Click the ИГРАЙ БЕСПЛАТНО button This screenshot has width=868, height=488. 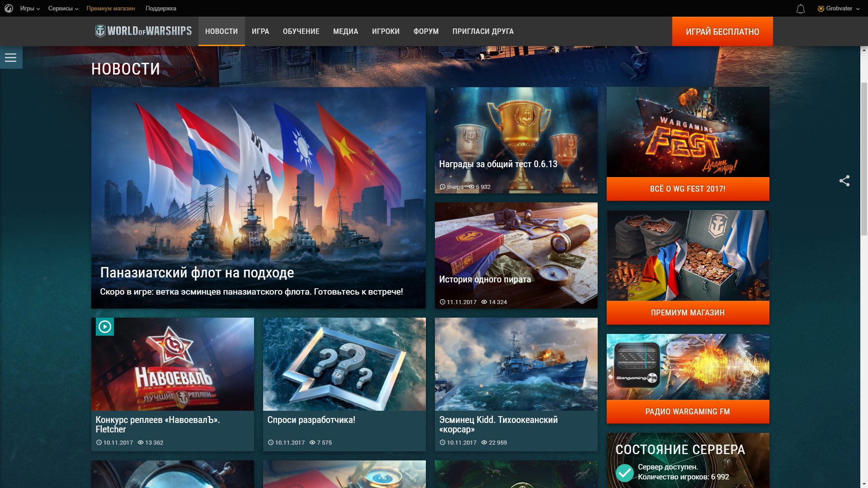coord(722,32)
